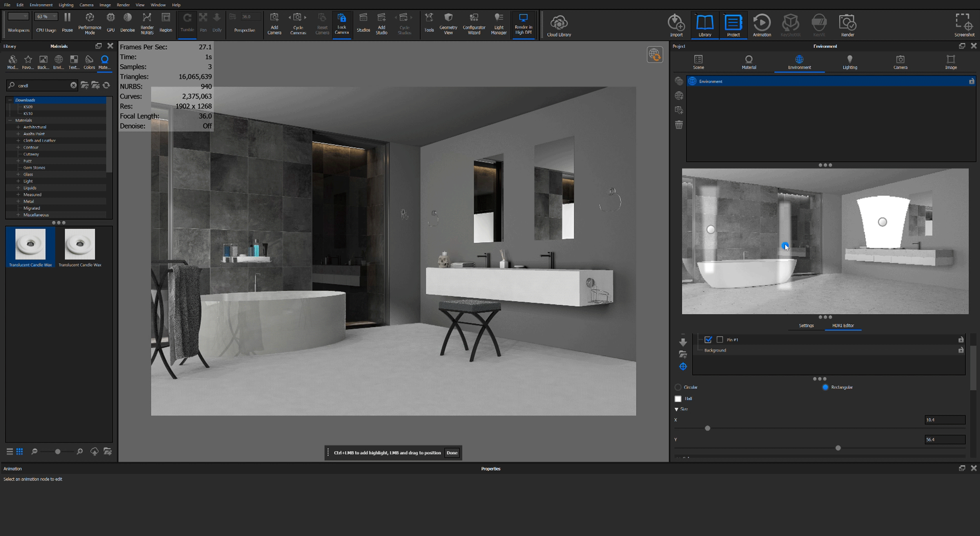Click the Render button in the top toolbar
Screen dimensions: 980x536
tap(847, 25)
